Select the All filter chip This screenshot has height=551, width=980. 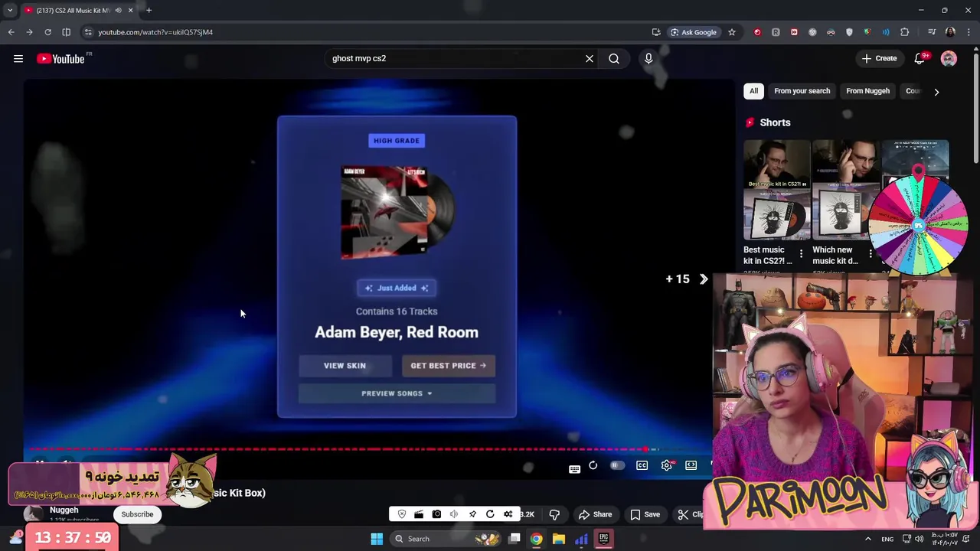[x=753, y=91]
